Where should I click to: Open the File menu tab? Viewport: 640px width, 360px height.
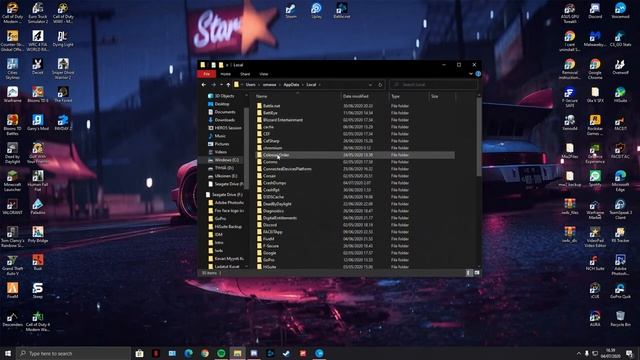(207, 74)
